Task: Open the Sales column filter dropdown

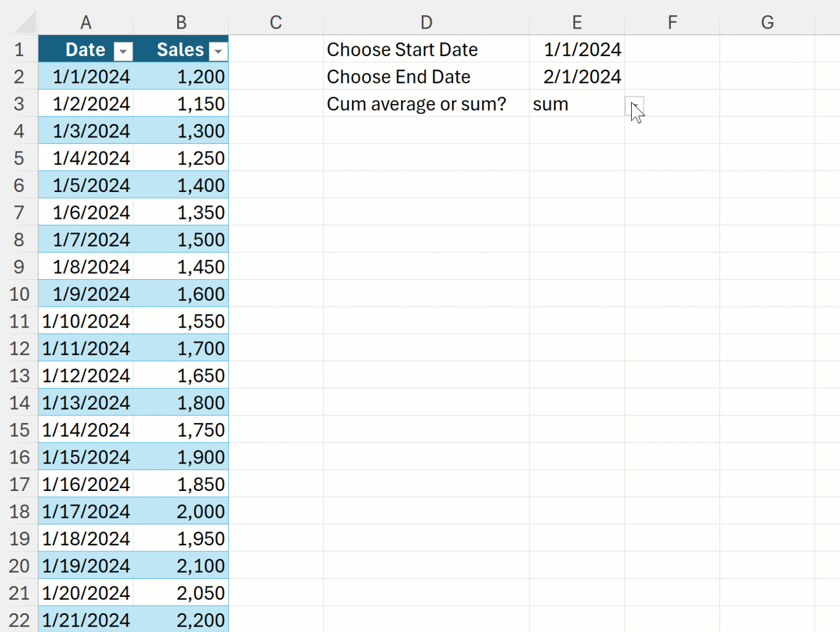Action: [x=218, y=51]
